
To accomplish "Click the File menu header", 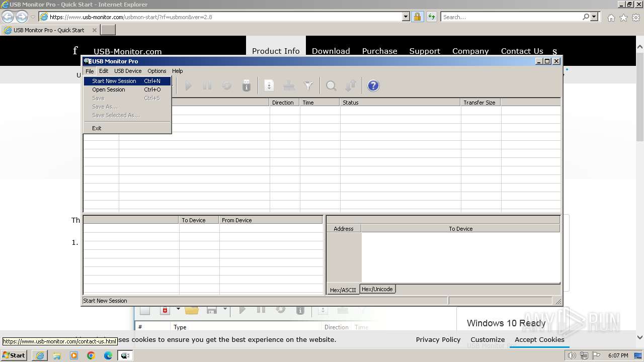I will (90, 71).
